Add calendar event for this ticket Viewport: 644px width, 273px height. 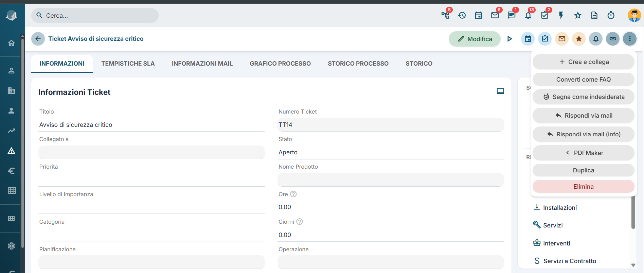point(528,39)
